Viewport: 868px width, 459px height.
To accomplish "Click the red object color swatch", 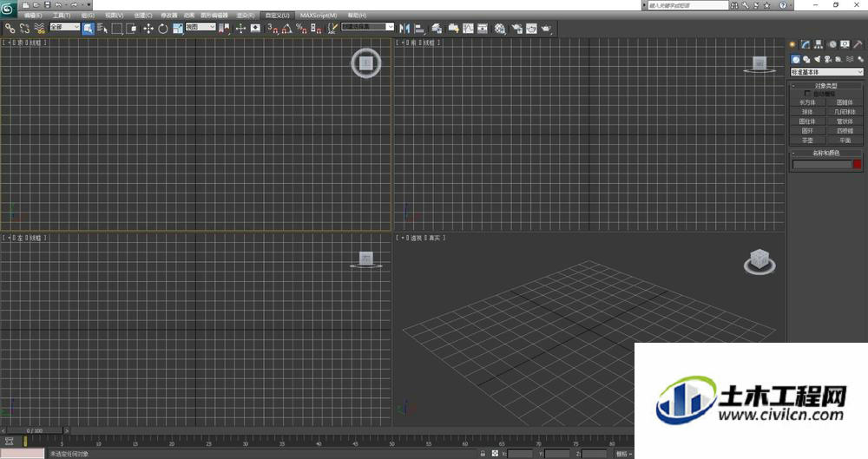I will tap(858, 164).
